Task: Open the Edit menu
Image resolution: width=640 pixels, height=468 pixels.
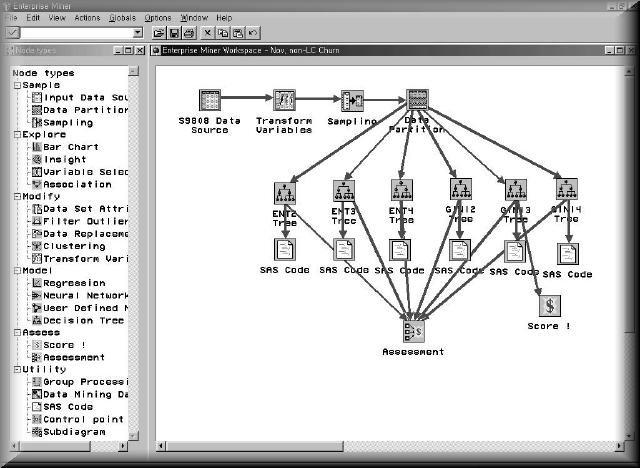Action: click(x=33, y=18)
